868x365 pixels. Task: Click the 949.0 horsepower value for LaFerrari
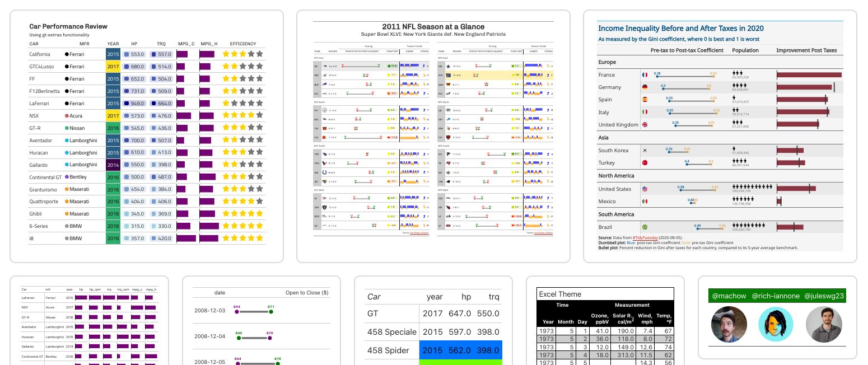pos(134,104)
